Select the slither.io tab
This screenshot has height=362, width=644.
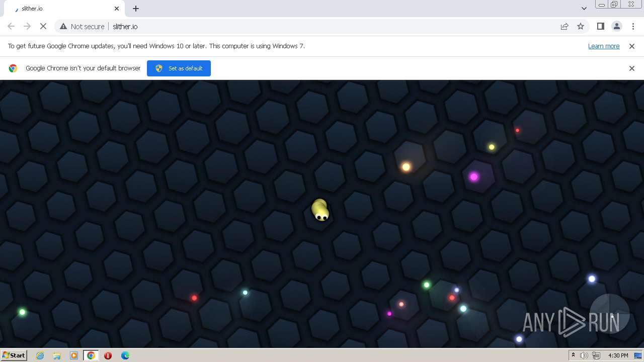click(x=64, y=9)
